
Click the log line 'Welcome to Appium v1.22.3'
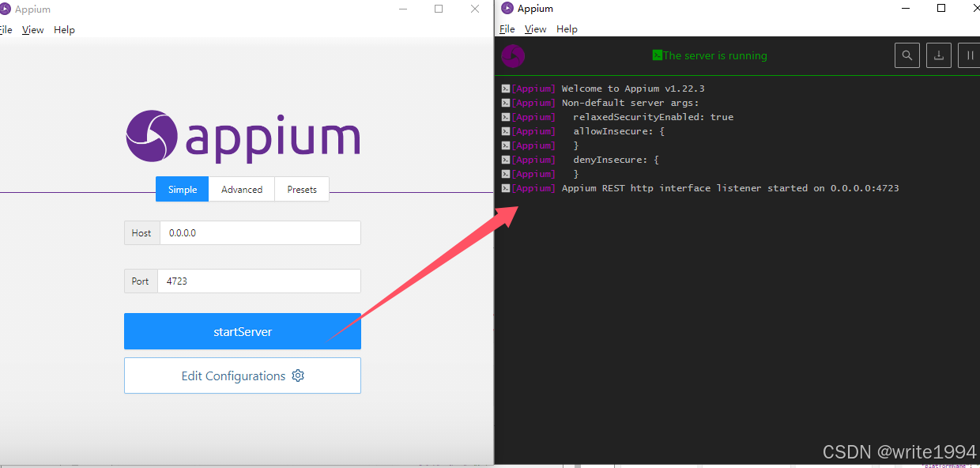633,89
